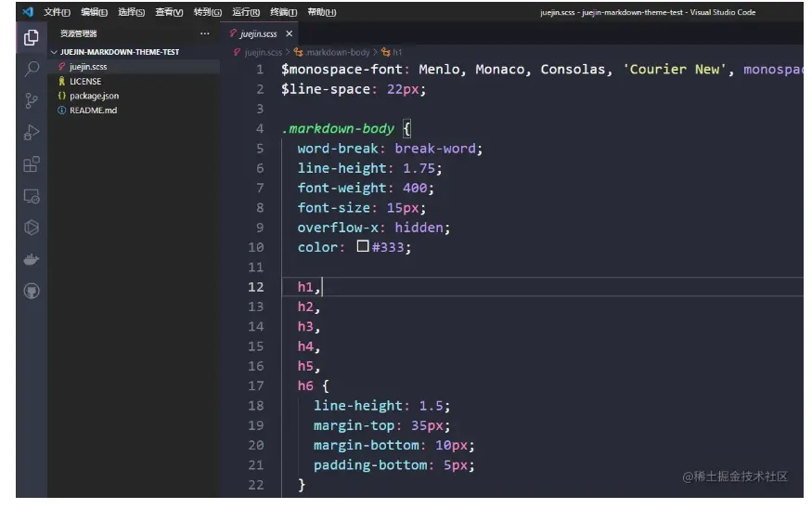The width and height of the screenshot is (812, 509).
Task: Open the Run and Debug view
Action: pos(32,133)
